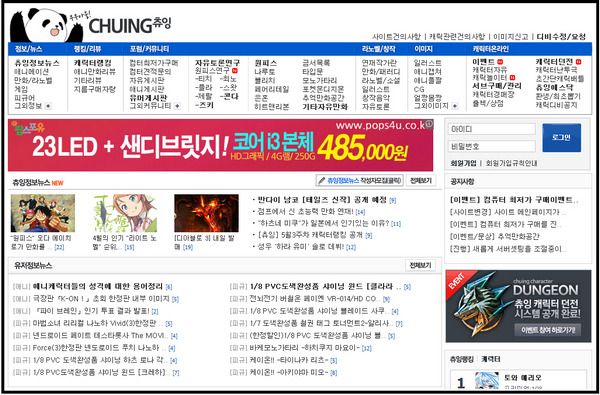Open the [이벤트/문상] 추억만화공간 notice

tap(494, 237)
